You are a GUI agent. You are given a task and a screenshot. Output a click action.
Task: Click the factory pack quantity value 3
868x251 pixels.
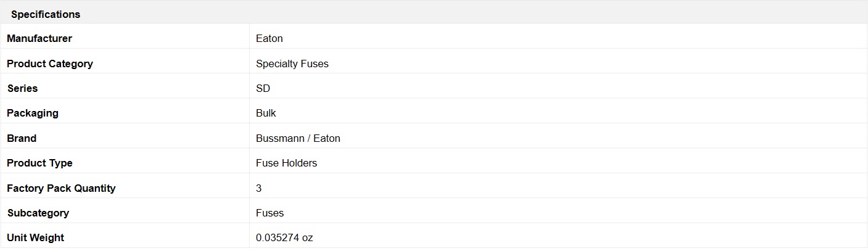pyautogui.click(x=259, y=188)
